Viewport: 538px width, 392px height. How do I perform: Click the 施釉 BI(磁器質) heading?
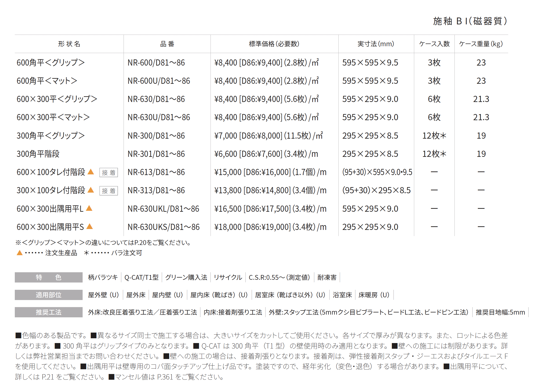[x=470, y=21]
